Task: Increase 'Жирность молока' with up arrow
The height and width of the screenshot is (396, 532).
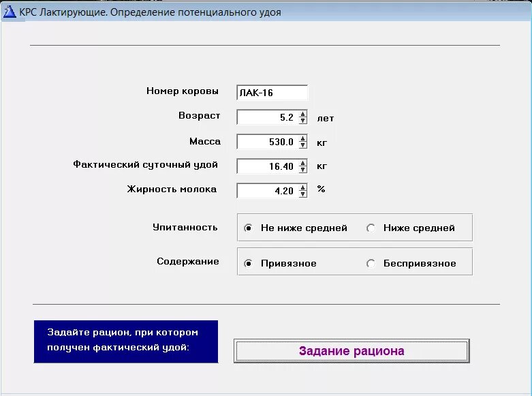Action: (x=303, y=187)
